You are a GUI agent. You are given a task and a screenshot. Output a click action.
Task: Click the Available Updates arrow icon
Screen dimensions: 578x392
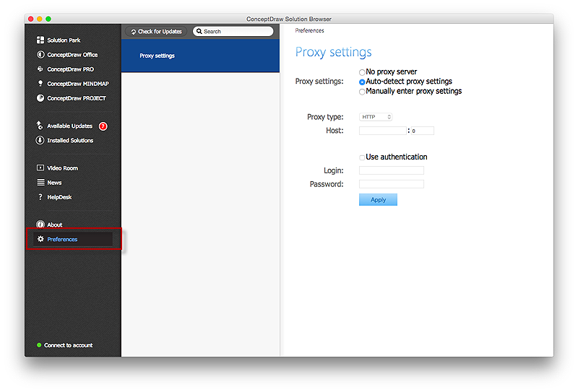40,126
